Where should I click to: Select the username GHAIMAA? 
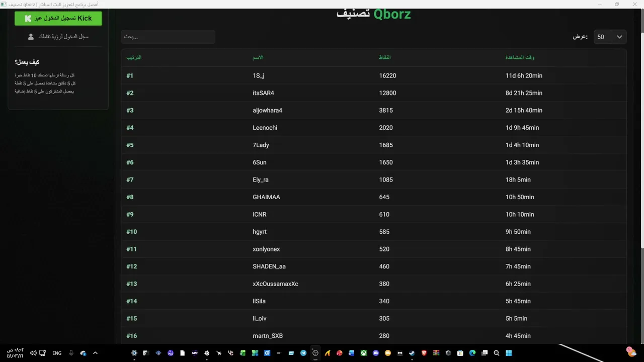[266, 197]
